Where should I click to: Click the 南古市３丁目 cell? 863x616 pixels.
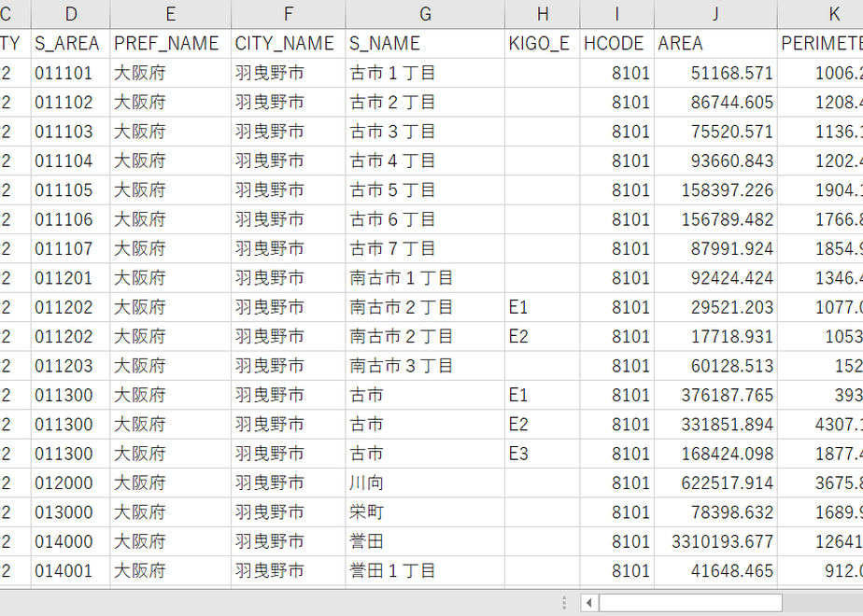click(x=425, y=366)
